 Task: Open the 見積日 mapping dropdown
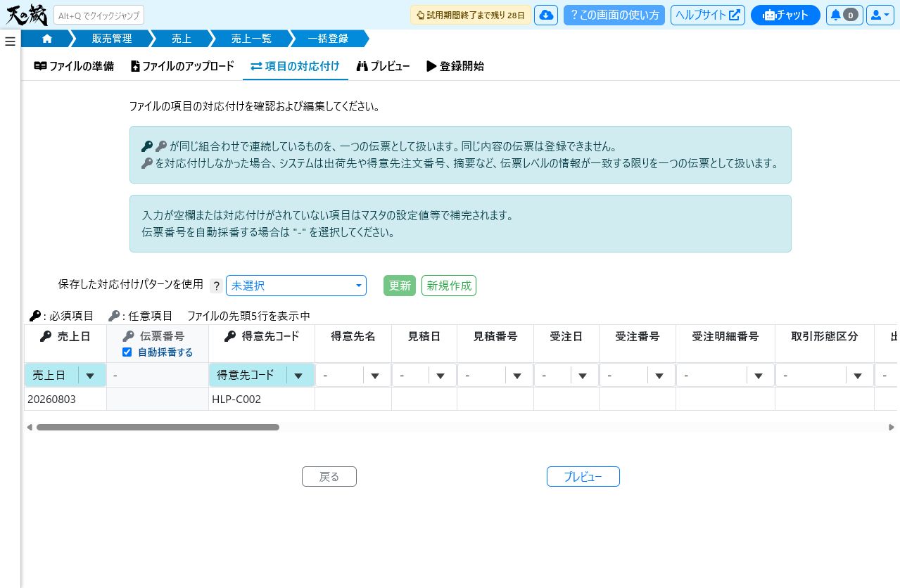tap(424, 376)
